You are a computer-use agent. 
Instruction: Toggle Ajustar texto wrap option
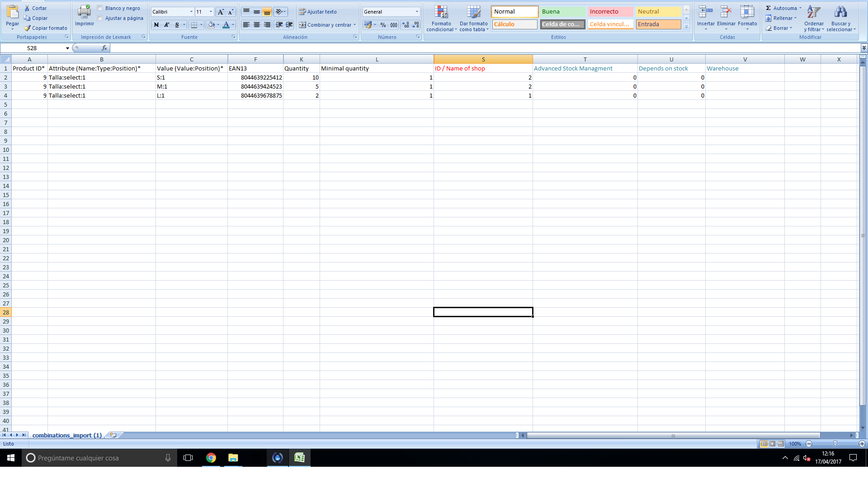318,12
